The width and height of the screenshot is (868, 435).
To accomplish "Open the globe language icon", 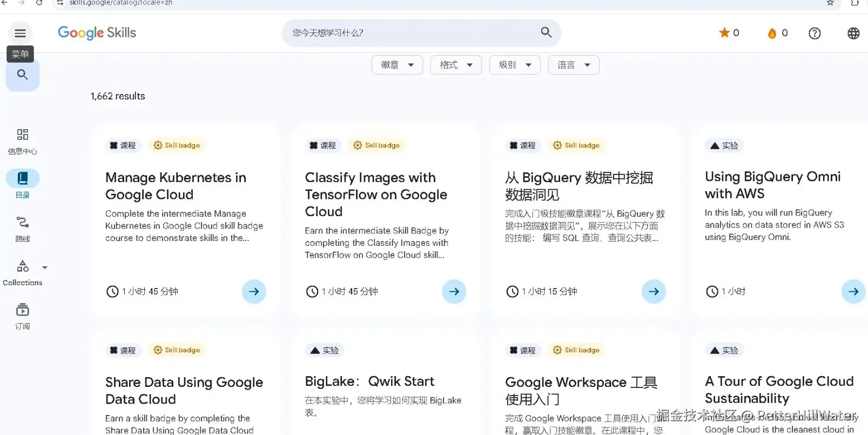I will coord(853,34).
